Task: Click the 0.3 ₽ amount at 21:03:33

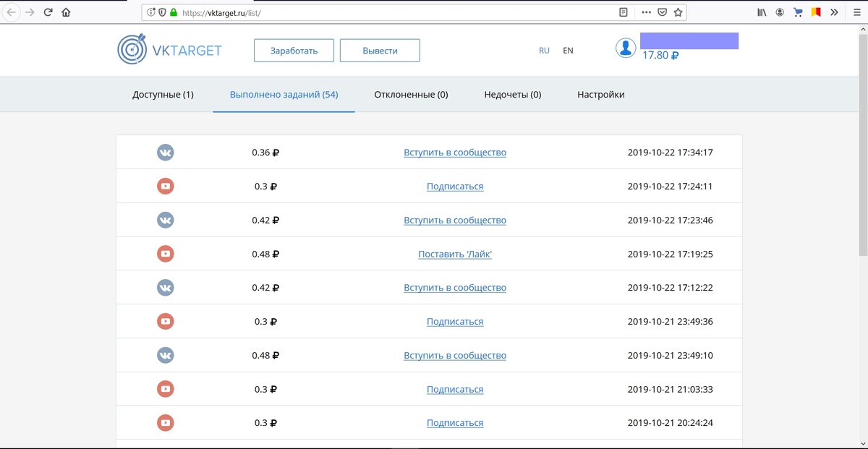Action: [265, 389]
